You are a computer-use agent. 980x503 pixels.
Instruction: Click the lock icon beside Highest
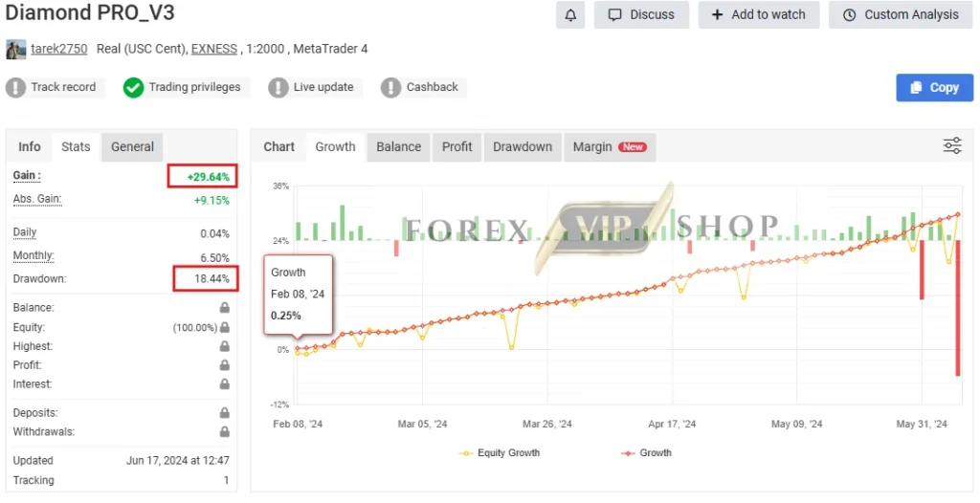224,347
